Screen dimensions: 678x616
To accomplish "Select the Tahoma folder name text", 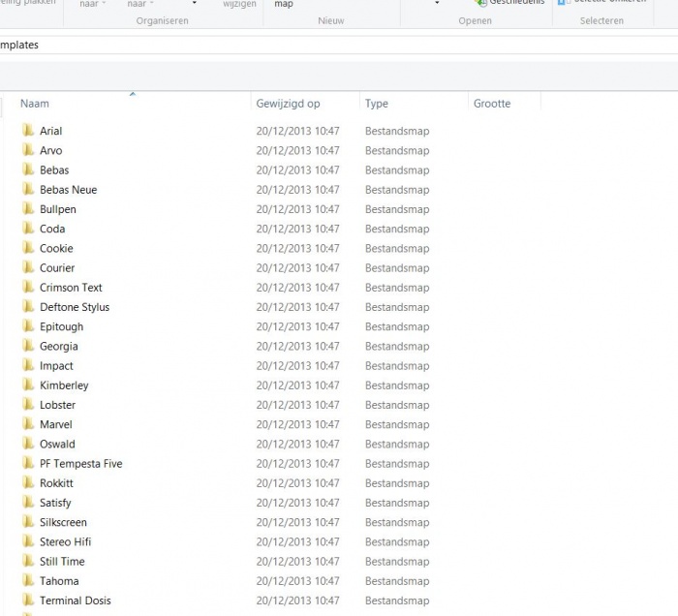I will 59,581.
